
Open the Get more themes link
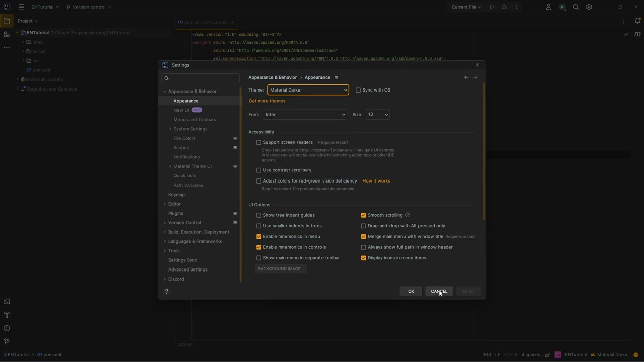coord(267,101)
